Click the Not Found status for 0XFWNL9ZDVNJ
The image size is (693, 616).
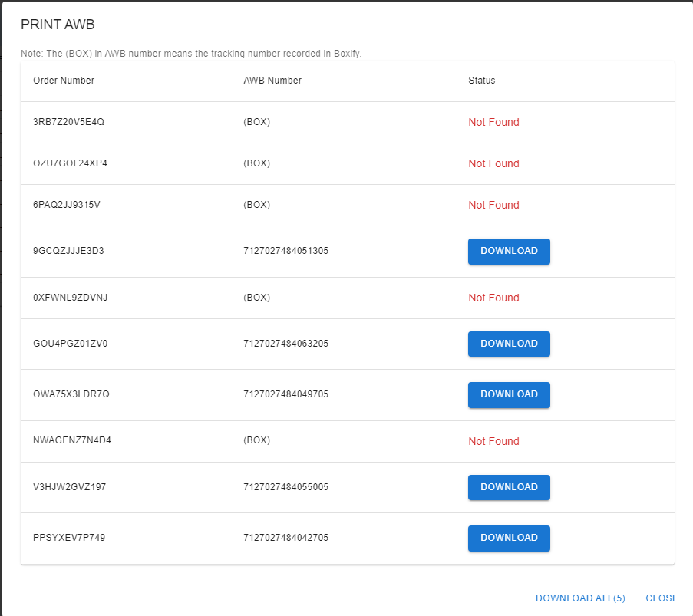coord(493,298)
